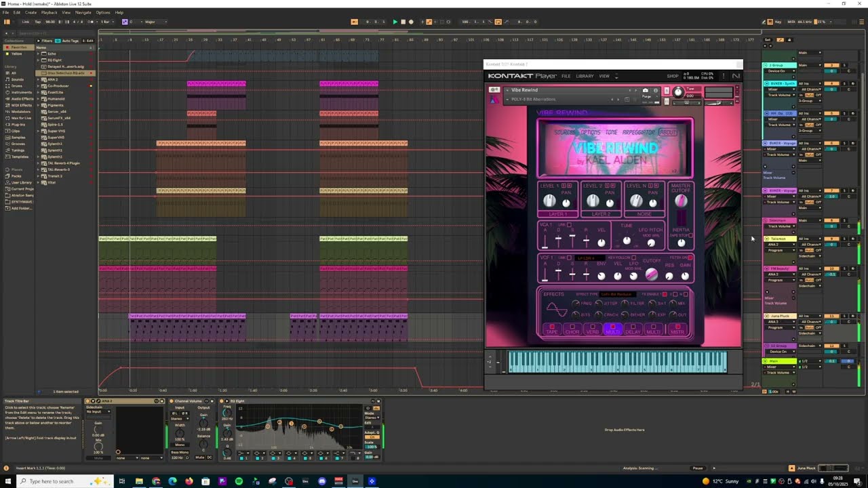Click the Kontakt snapshot camera icon
The height and width of the screenshot is (488, 868).
[x=645, y=90]
